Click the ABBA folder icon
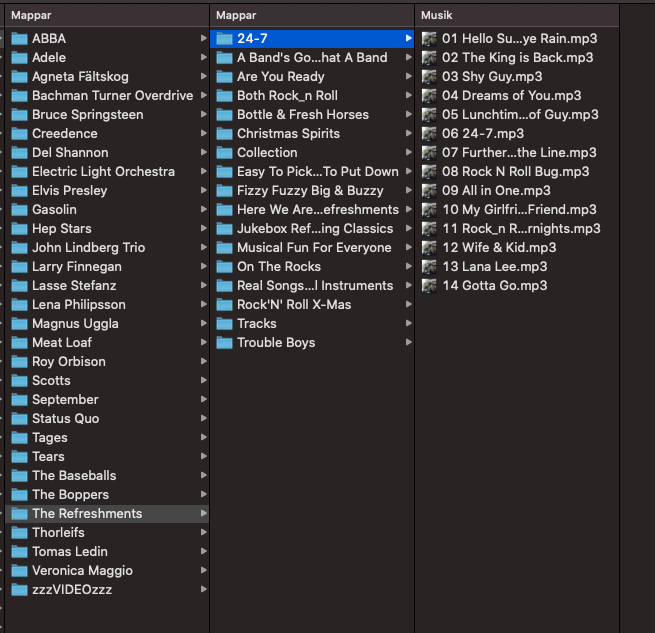The height and width of the screenshot is (633, 655). (19, 39)
